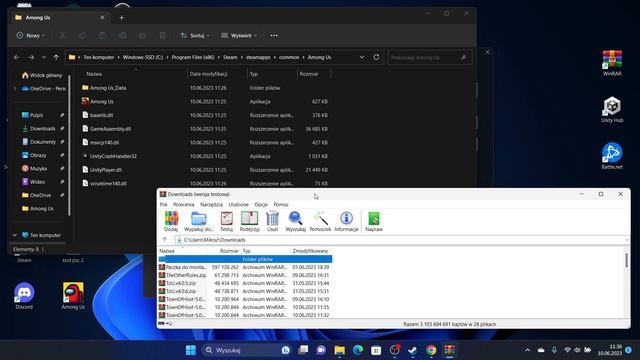This screenshot has height=360, width=640.
Task: Open the Sortuj dropdown in Explorer
Action: 195,36
